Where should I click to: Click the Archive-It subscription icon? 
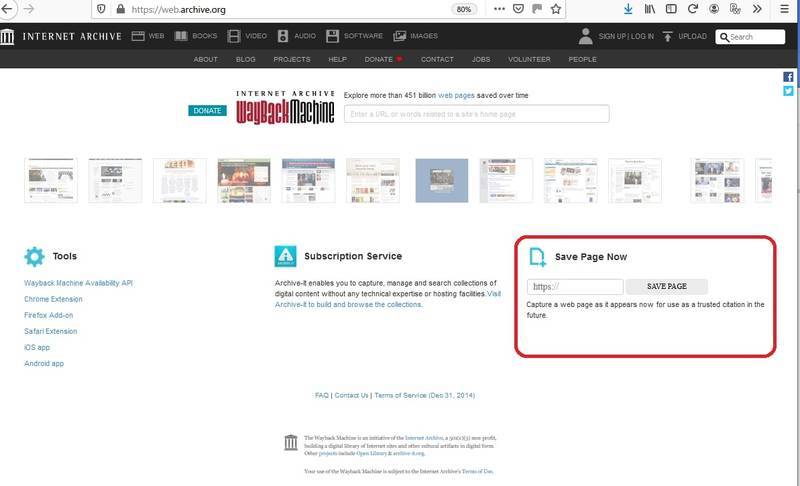click(x=285, y=256)
